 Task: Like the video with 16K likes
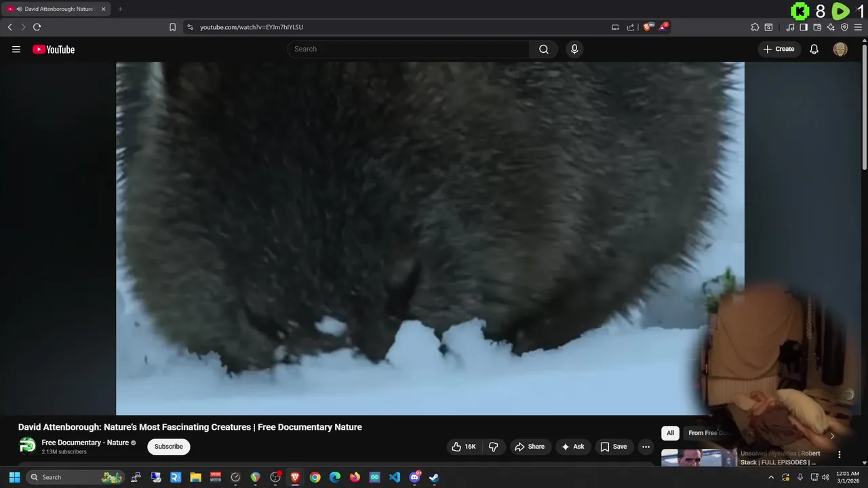point(464,447)
